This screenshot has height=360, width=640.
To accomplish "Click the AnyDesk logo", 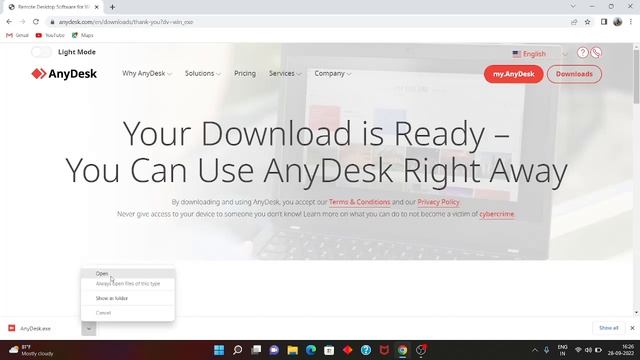I will 64,74.
